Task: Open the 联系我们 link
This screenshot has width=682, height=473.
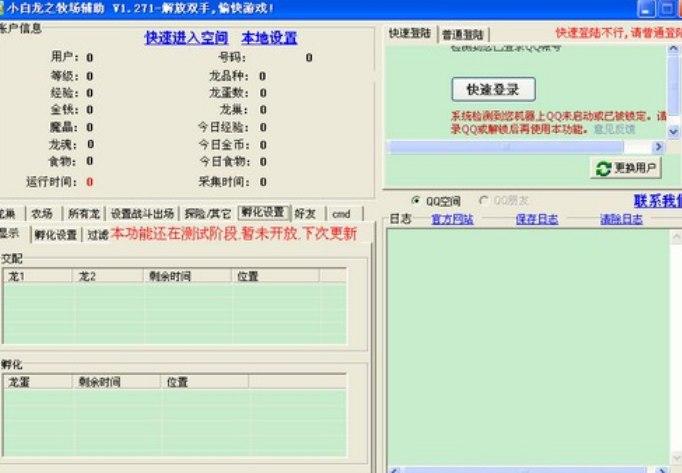Action: (658, 201)
